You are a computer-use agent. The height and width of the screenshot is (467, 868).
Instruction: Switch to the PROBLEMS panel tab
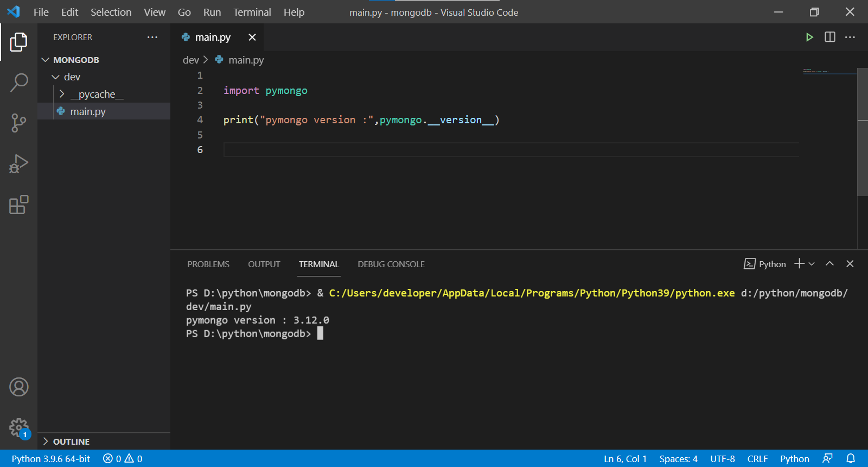[208, 264]
